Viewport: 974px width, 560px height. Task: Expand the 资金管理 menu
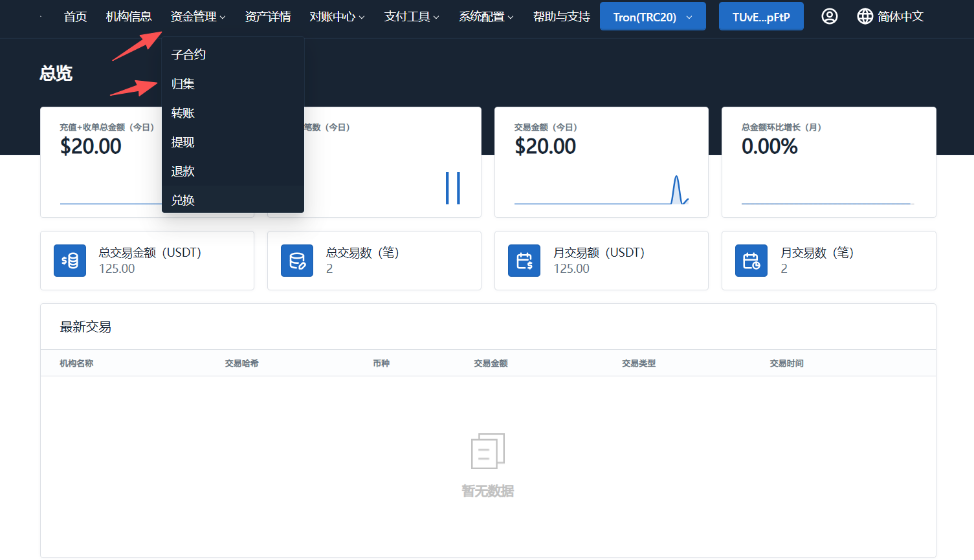(x=198, y=16)
